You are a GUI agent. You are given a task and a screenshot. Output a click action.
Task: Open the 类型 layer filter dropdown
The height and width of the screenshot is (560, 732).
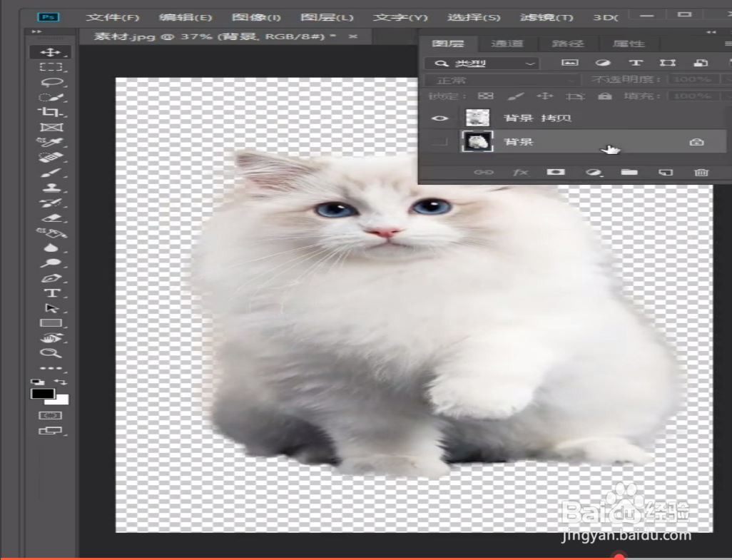[x=482, y=63]
